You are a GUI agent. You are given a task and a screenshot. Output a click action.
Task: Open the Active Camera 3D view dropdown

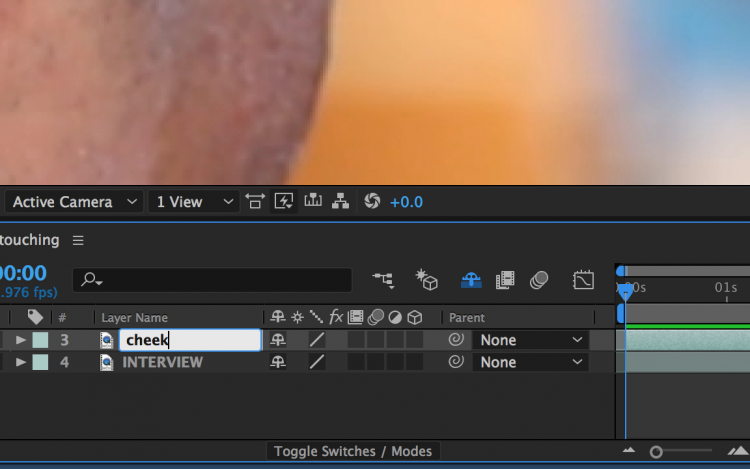click(x=74, y=202)
